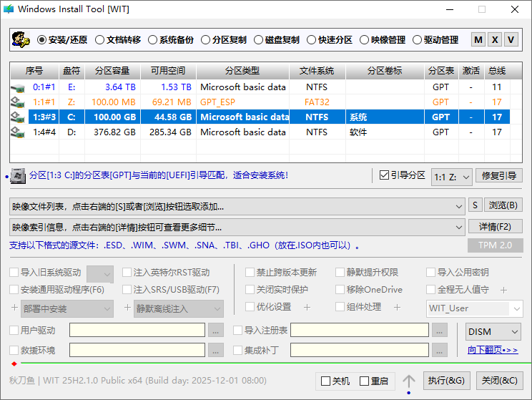Tick the 关机 checkbox
The height and width of the screenshot is (400, 532).
click(x=325, y=381)
